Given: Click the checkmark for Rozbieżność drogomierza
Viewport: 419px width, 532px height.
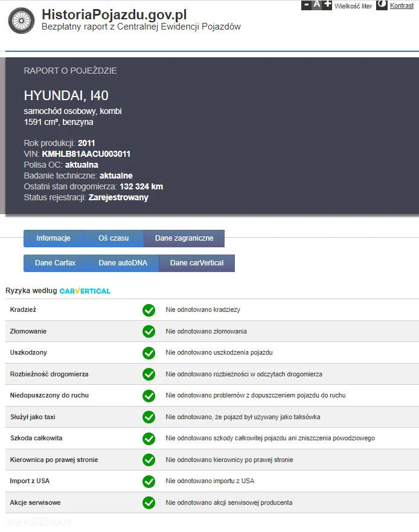Looking at the screenshot, I should point(149,374).
